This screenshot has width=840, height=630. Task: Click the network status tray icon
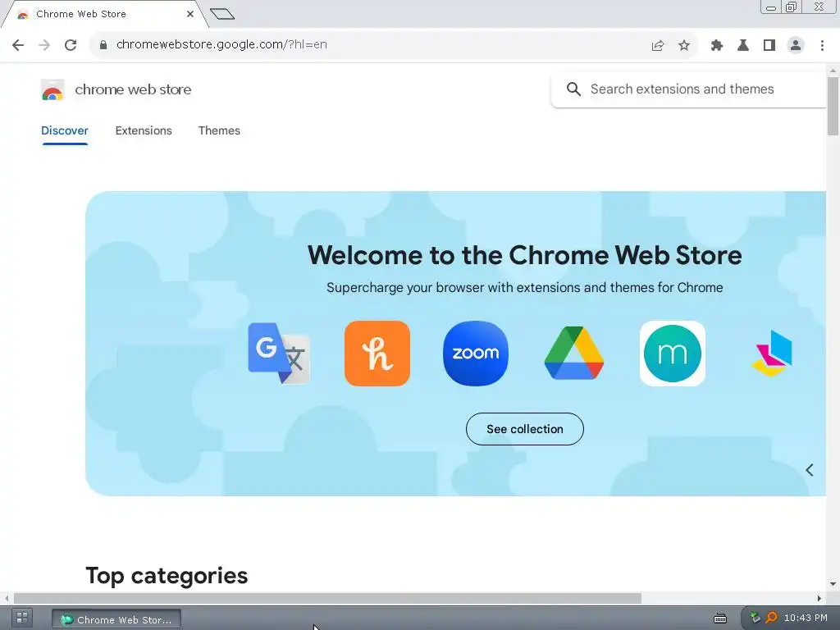coord(756,618)
